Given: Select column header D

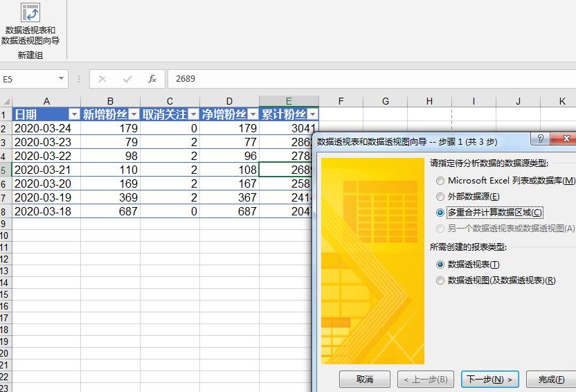Looking at the screenshot, I should pos(229,101).
